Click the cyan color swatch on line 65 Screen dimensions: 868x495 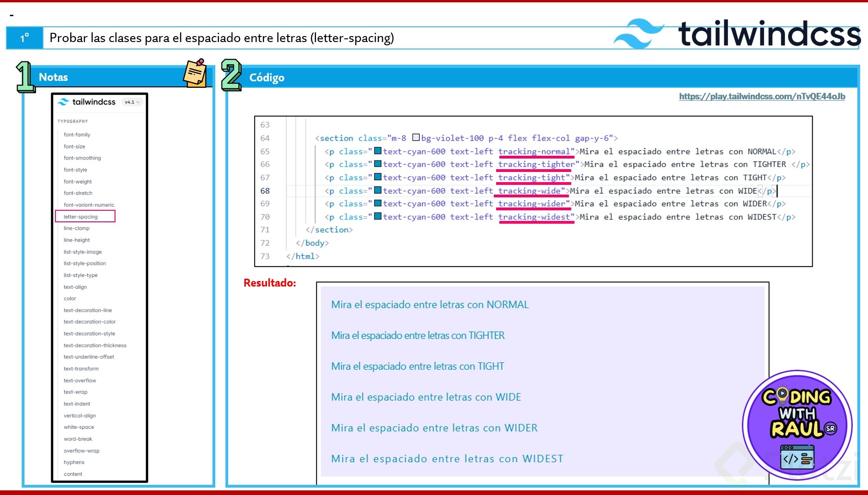377,151
